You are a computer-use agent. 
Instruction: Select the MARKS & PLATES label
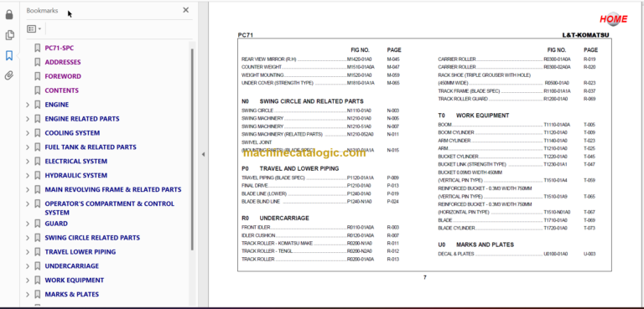click(72, 295)
